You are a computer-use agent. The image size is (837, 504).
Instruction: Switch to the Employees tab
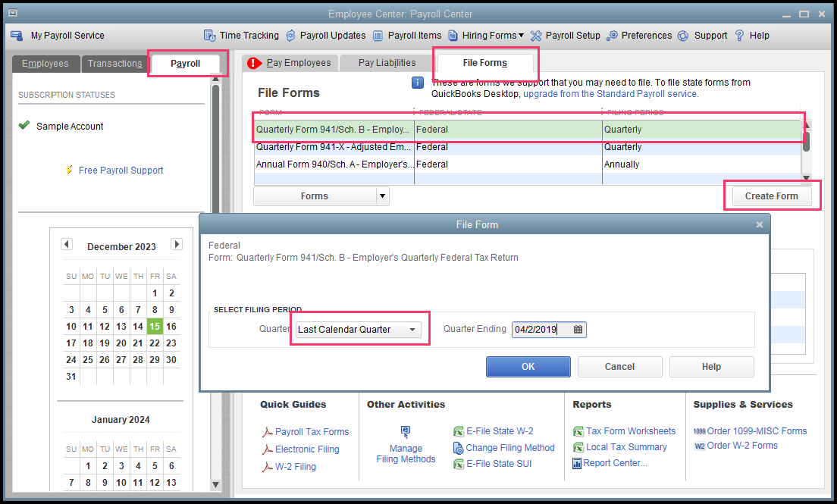(x=45, y=64)
